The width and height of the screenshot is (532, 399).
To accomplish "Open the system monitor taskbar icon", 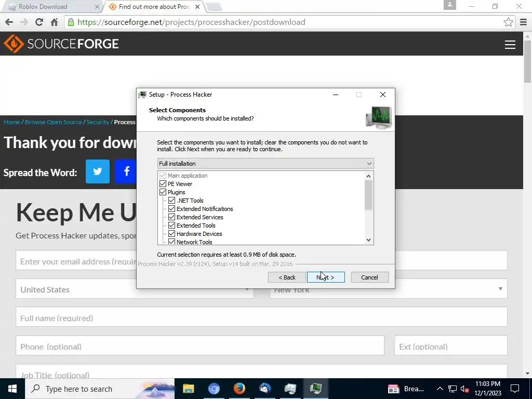I will [290, 389].
